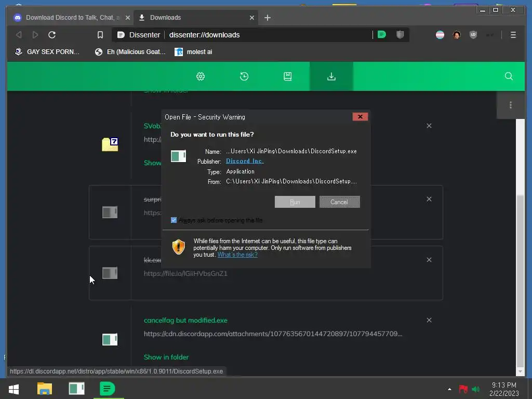
Task: Click Cancel in security warning dialog
Action: tap(339, 202)
